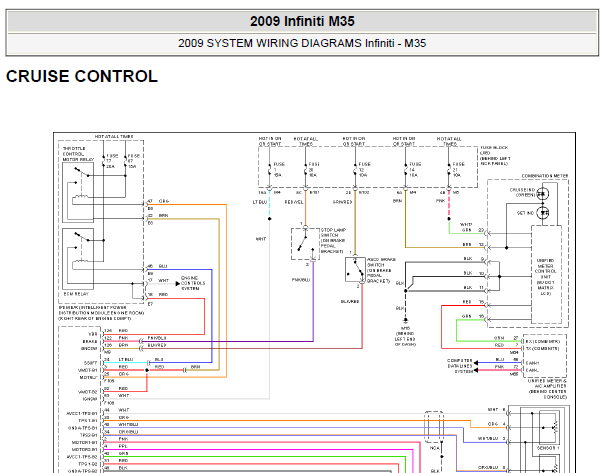
Task: Click the M15 ground location label
Action: pyautogui.click(x=405, y=336)
